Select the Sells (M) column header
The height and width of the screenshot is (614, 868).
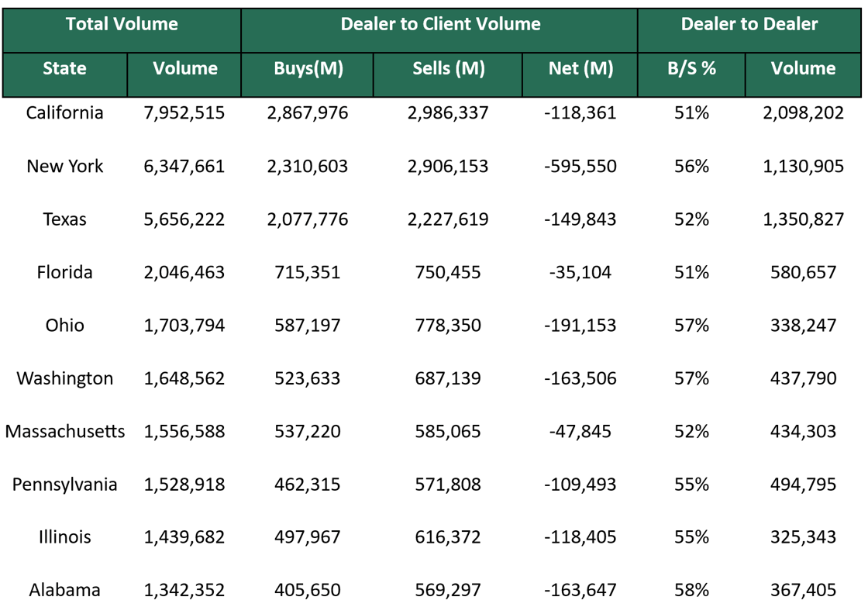pyautogui.click(x=448, y=74)
